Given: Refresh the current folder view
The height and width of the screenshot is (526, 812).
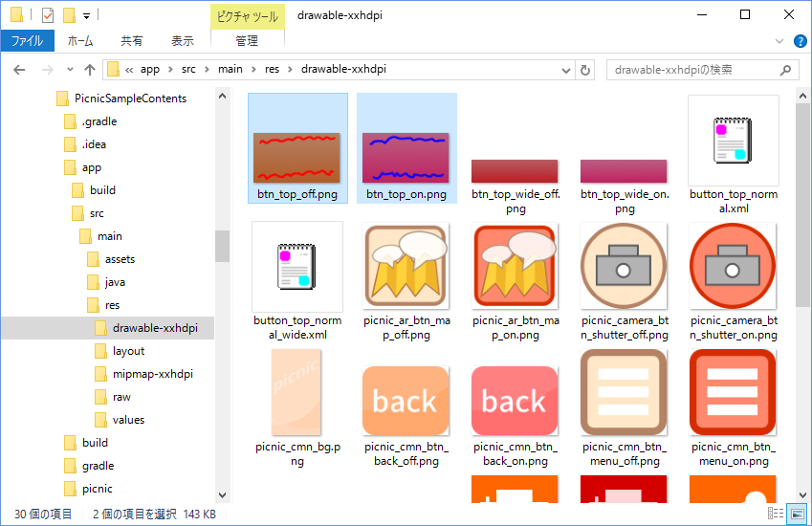Looking at the screenshot, I should (x=585, y=70).
